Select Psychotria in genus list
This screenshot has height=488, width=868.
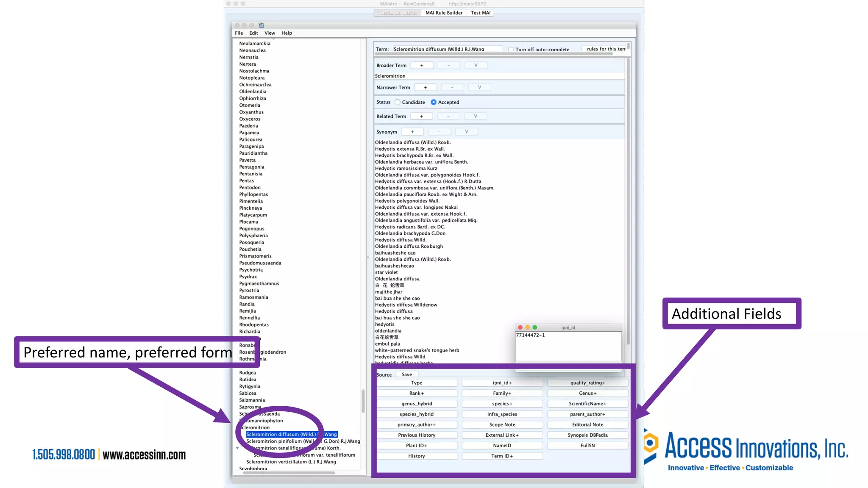pos(251,270)
